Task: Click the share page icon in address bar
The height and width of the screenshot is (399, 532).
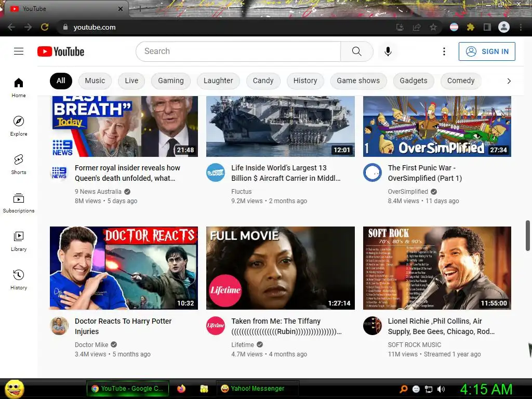Action: tap(416, 27)
